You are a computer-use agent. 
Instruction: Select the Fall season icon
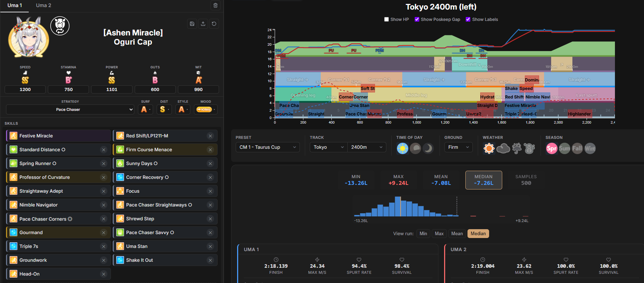tap(577, 148)
